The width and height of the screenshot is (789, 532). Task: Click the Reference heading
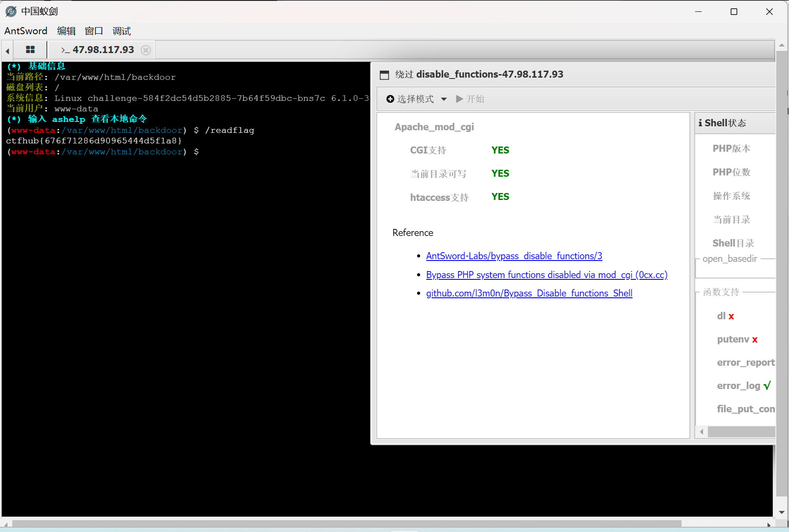click(413, 233)
